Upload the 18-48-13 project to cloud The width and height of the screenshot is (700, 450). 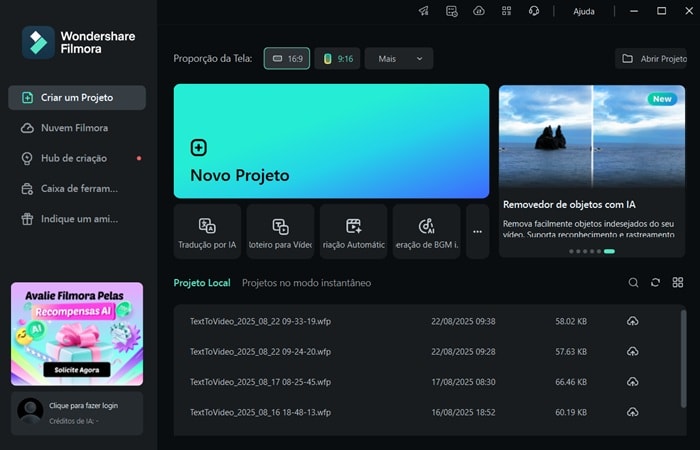tap(633, 412)
